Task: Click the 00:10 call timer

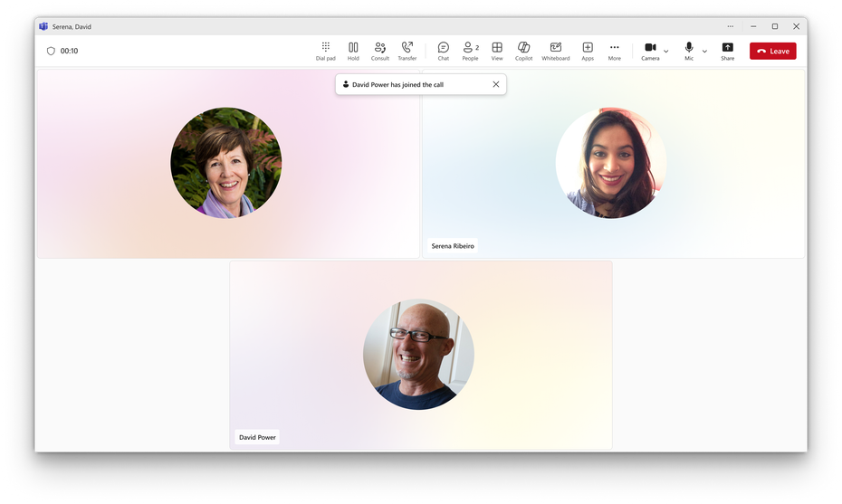Action: click(69, 51)
